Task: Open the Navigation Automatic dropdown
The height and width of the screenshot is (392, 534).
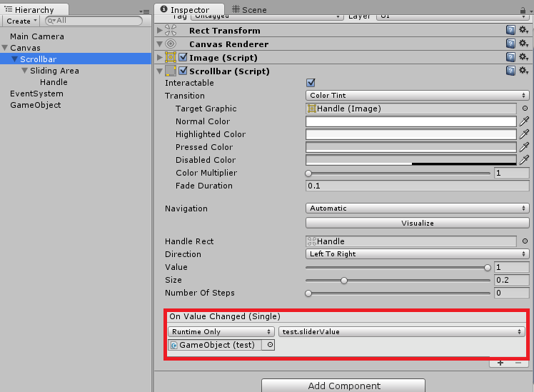Action: pyautogui.click(x=417, y=208)
